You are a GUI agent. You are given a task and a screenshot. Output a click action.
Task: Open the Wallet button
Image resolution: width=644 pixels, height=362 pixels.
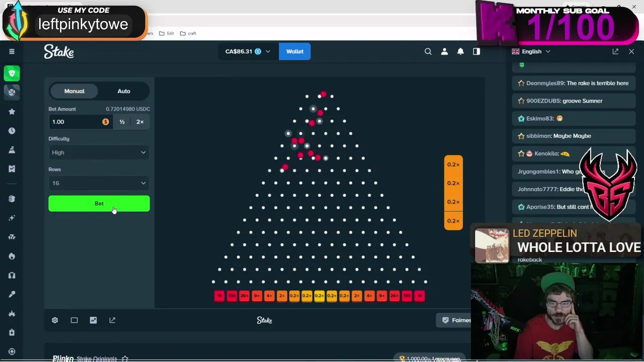click(x=295, y=51)
